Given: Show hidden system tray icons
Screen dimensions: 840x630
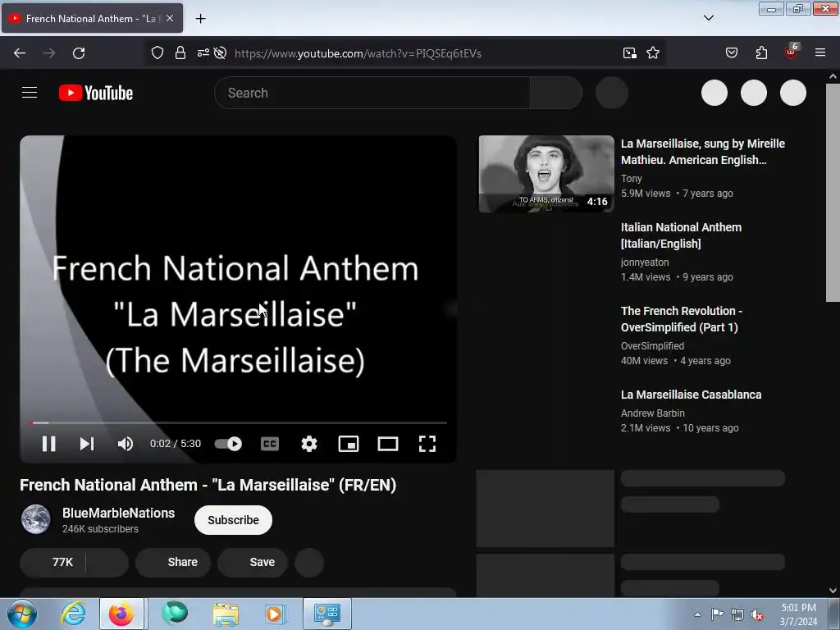Looking at the screenshot, I should click(697, 614).
